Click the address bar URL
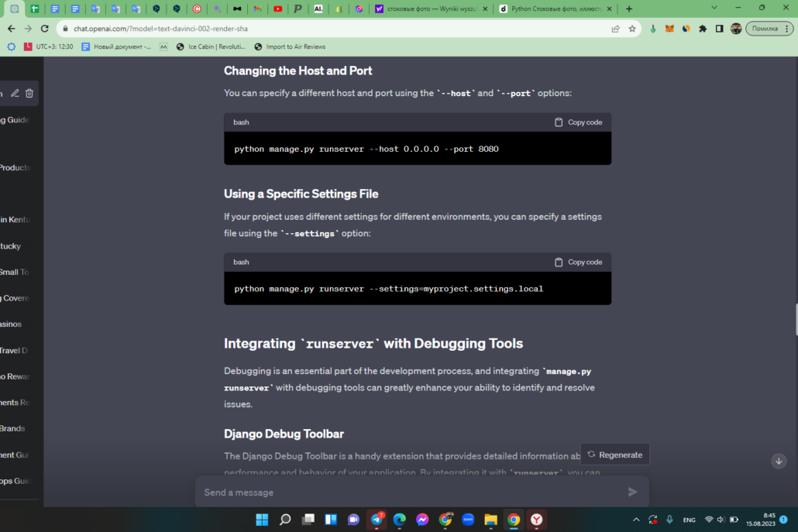This screenshot has width=798, height=532. [x=160, y=29]
